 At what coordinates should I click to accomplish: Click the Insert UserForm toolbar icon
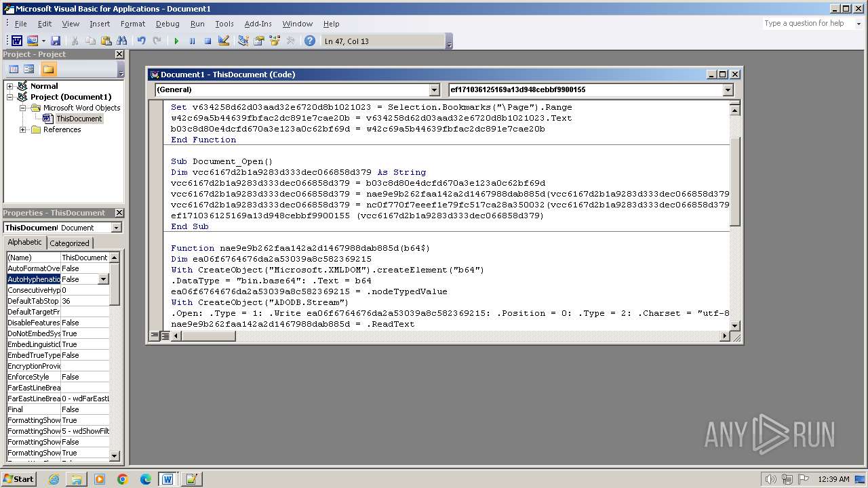pyautogui.click(x=32, y=41)
